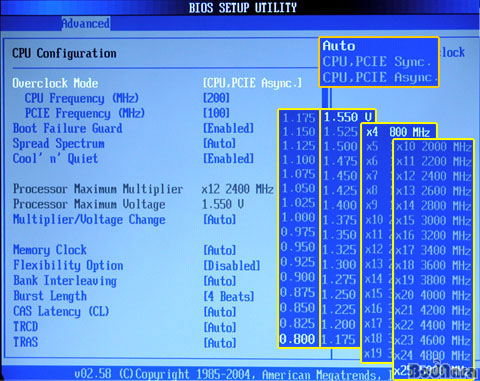Toggle Cool'n'Quiet Enabled setting
Screen dimensions: 480x381
click(x=229, y=158)
